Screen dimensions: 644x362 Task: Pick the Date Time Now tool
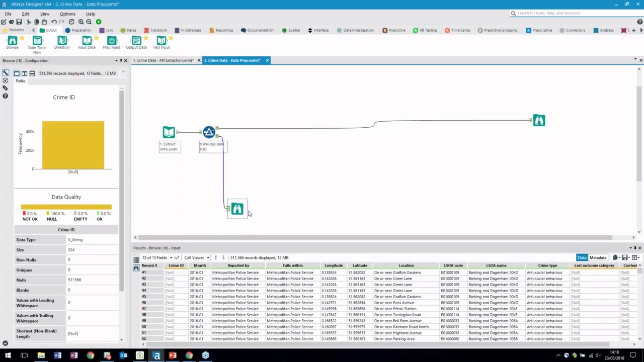(x=37, y=44)
